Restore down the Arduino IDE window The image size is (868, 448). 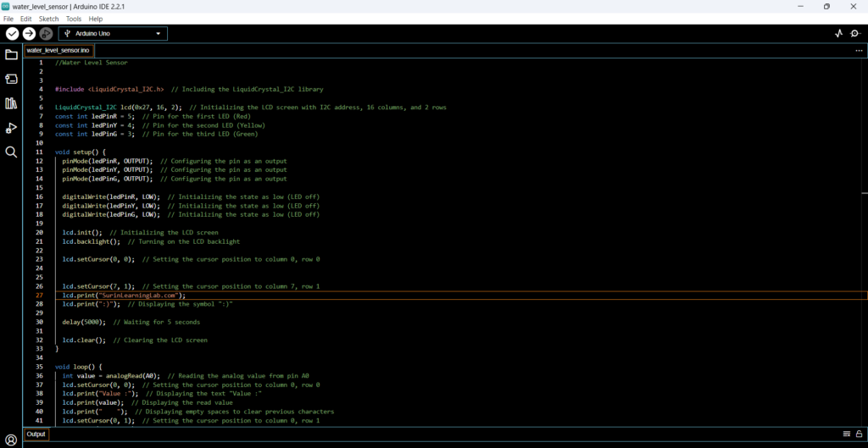826,6
